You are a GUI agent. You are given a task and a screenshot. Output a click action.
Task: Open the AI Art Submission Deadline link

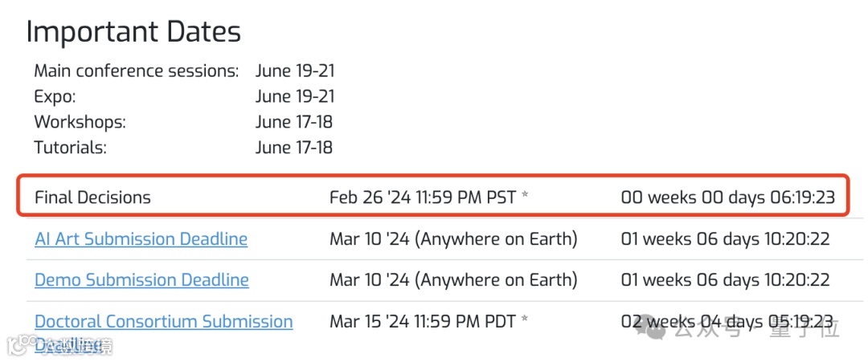[141, 238]
